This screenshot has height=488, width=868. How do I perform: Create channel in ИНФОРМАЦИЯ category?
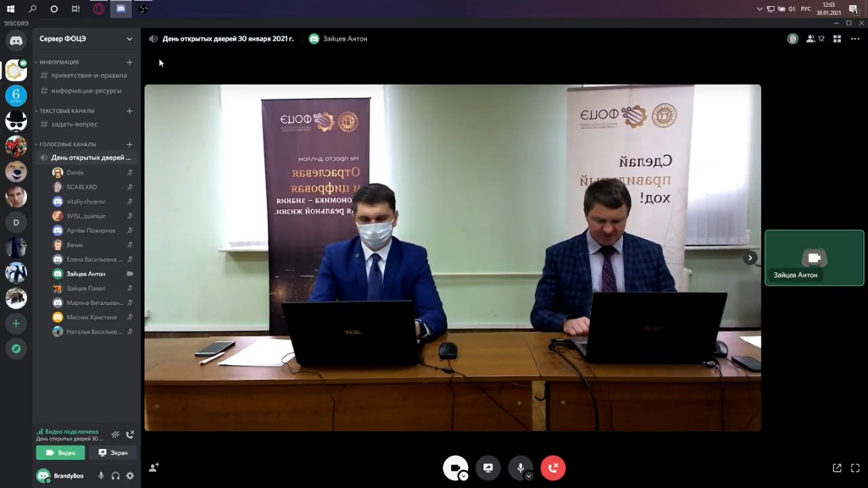(x=130, y=62)
